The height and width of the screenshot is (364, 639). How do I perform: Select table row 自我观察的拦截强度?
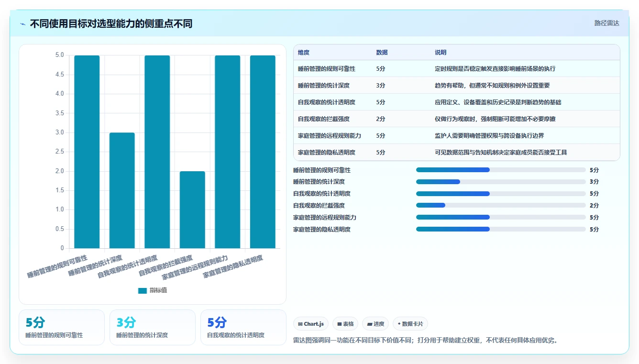click(456, 119)
